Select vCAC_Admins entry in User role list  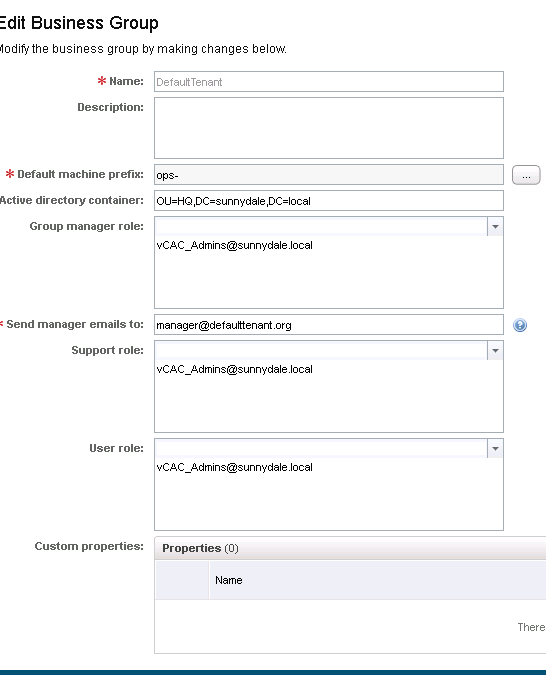pos(235,468)
